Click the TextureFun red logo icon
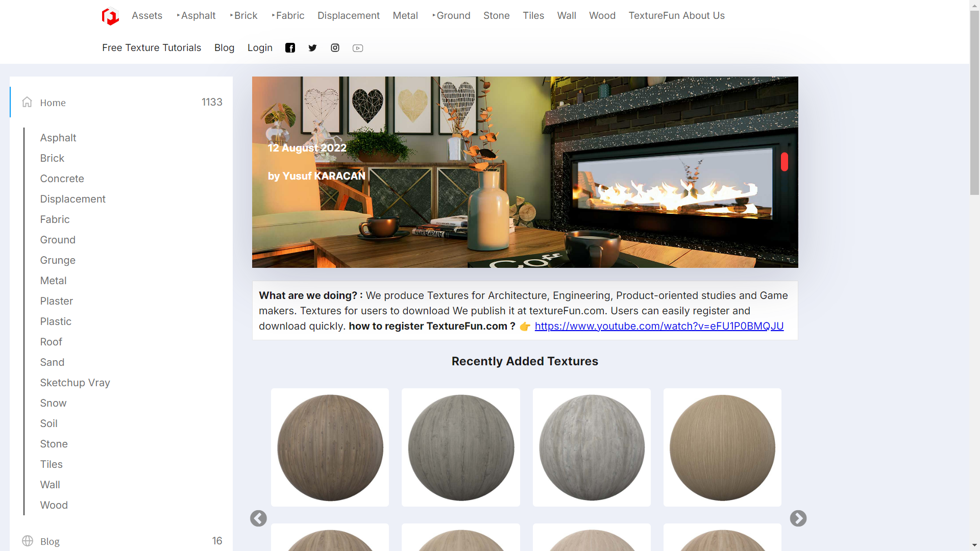 [110, 16]
